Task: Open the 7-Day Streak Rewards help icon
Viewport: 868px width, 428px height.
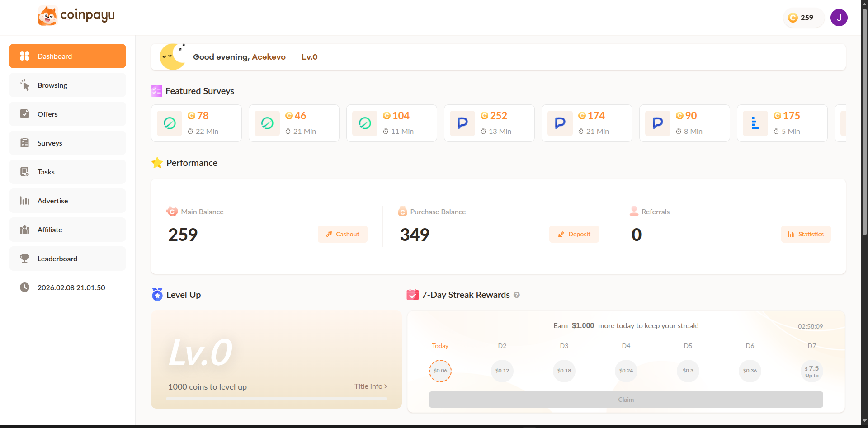Action: click(517, 295)
